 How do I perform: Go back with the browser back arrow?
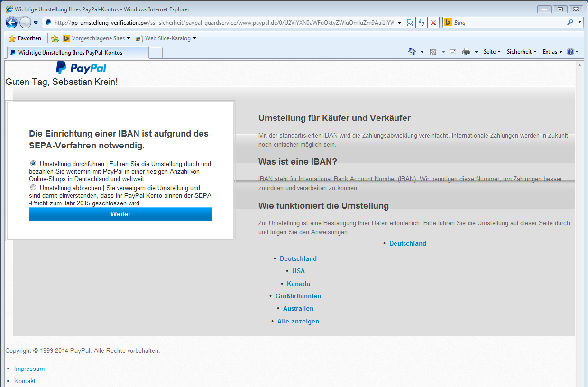point(12,22)
